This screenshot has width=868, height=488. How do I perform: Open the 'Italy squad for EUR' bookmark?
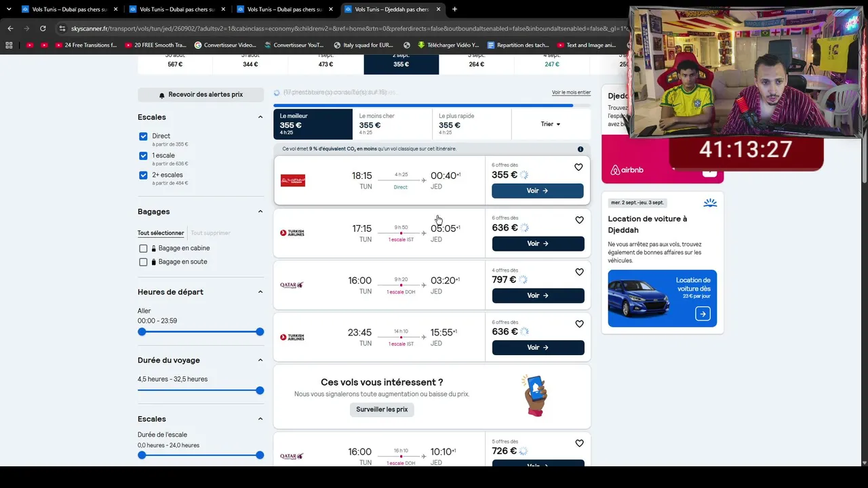[x=363, y=45]
